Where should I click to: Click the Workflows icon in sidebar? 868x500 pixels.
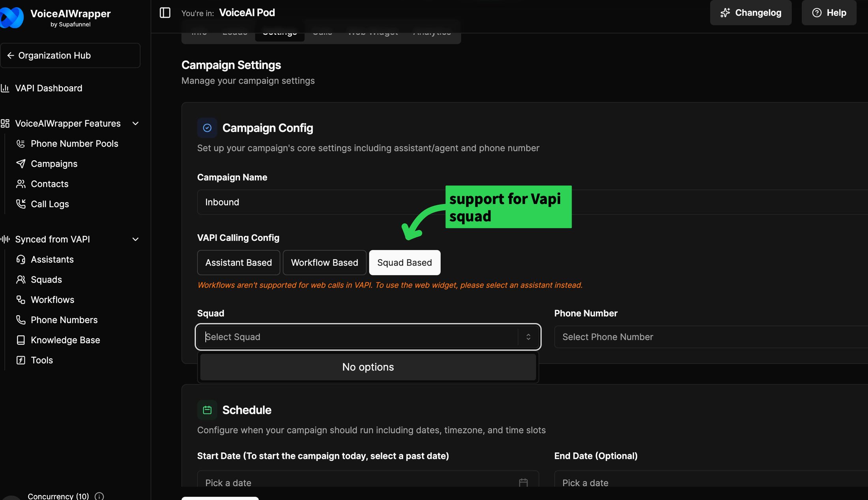click(x=21, y=300)
